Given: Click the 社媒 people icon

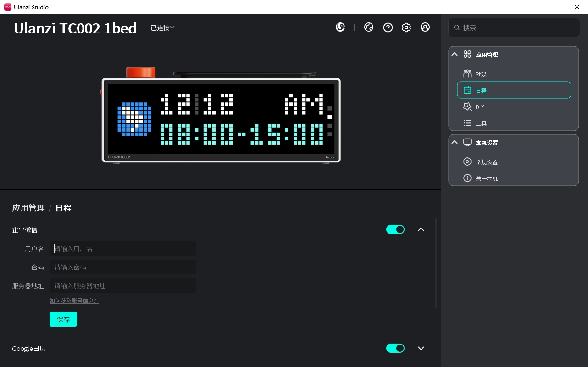Looking at the screenshot, I should click(467, 73).
